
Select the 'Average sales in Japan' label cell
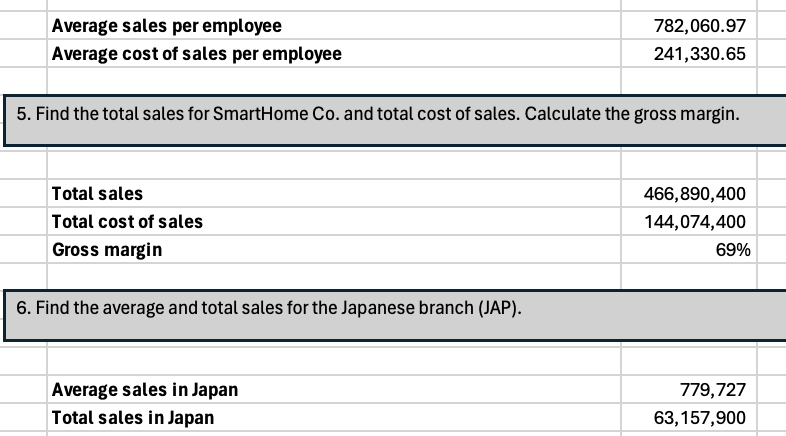click(x=144, y=389)
